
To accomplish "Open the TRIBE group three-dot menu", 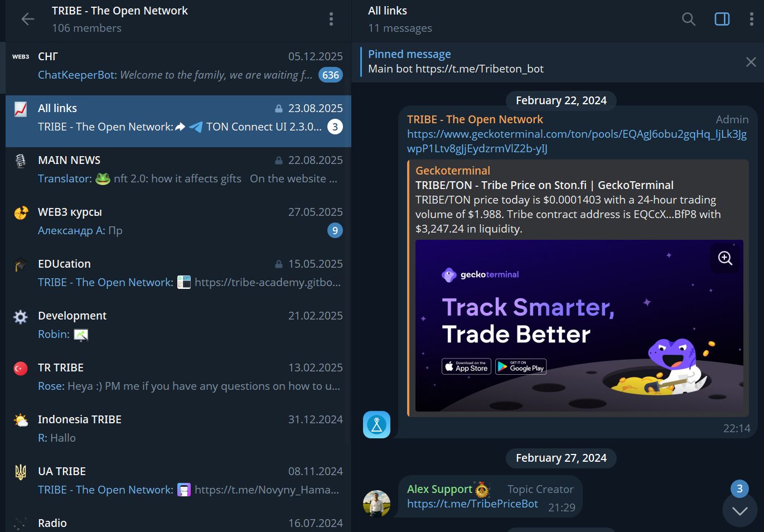I will (x=331, y=20).
